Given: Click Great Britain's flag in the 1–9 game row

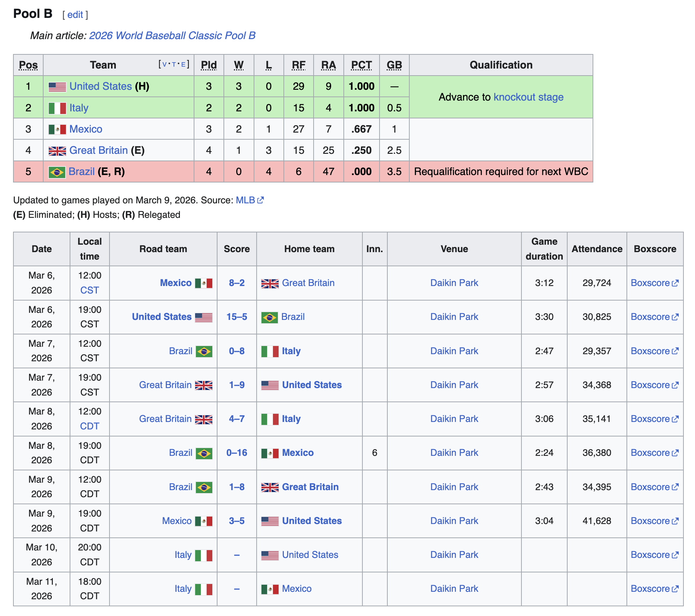Looking at the screenshot, I should pos(204,385).
